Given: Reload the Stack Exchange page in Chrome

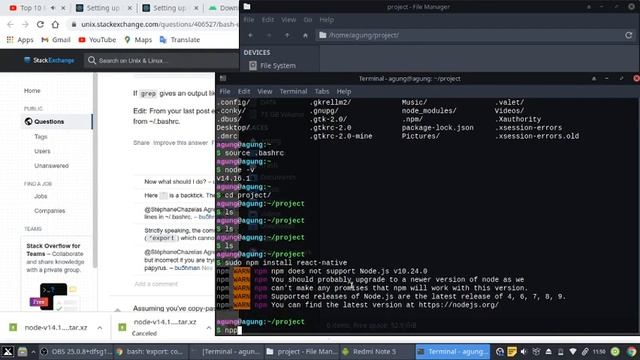Looking at the screenshot, I should (40, 24).
